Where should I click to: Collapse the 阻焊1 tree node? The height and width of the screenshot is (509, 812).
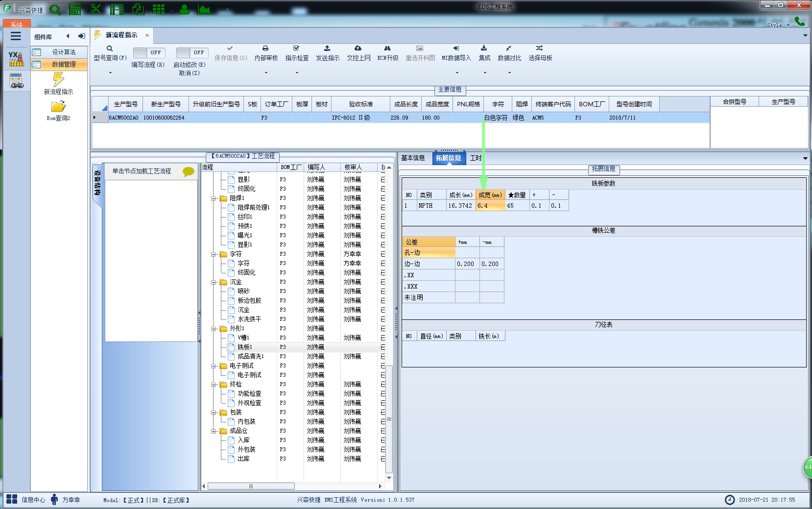(214, 198)
